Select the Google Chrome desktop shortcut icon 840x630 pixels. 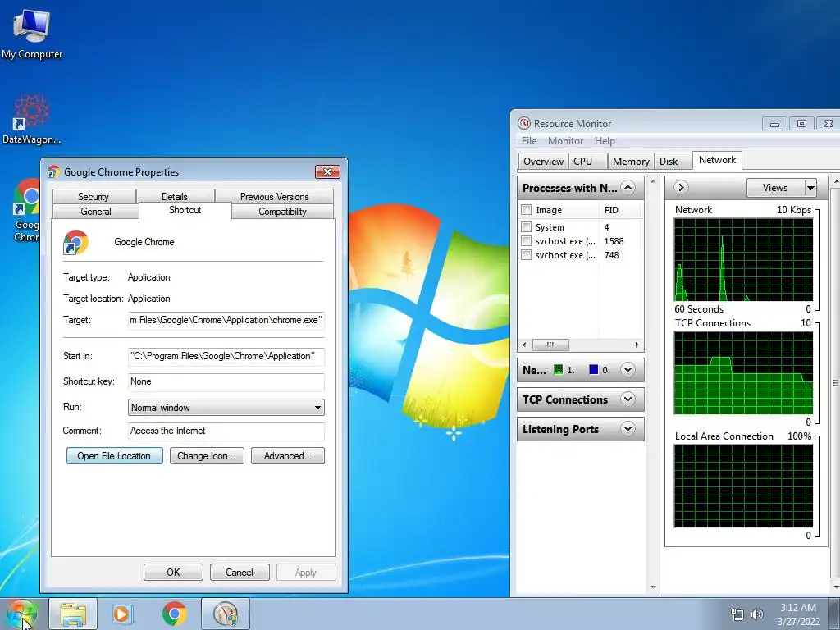pyautogui.click(x=25, y=211)
